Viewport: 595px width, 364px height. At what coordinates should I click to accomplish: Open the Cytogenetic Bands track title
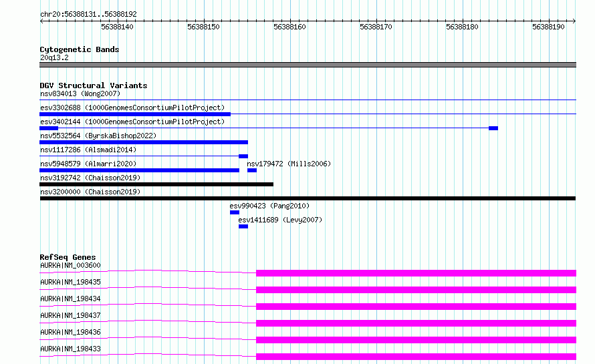[80, 49]
